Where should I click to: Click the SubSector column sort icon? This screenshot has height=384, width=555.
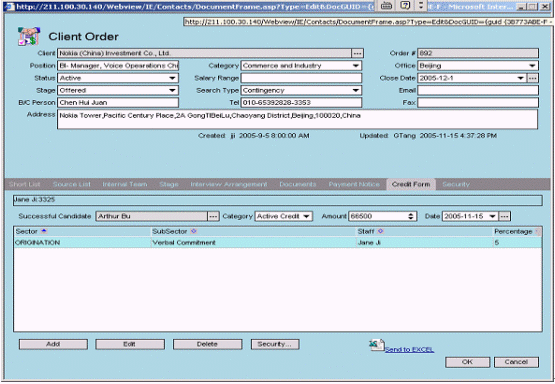pyautogui.click(x=193, y=231)
